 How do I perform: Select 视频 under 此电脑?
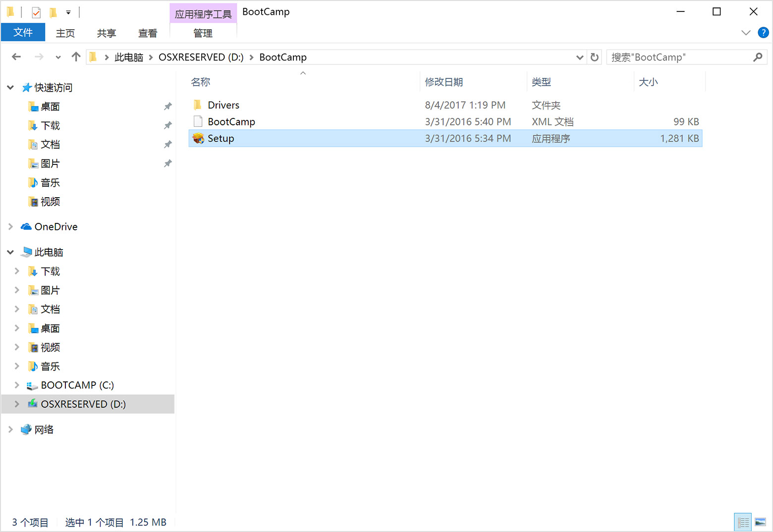(x=50, y=347)
